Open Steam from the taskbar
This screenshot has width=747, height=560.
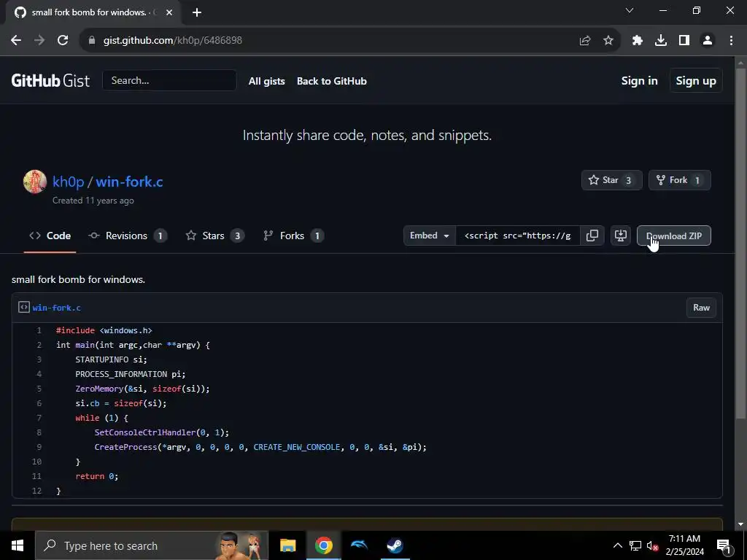(395, 545)
